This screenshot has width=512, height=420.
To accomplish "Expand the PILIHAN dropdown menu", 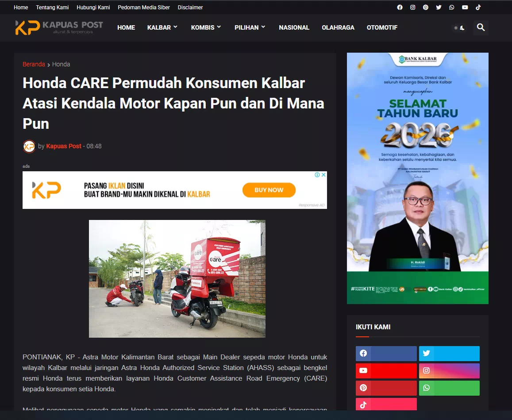I will click(x=250, y=27).
